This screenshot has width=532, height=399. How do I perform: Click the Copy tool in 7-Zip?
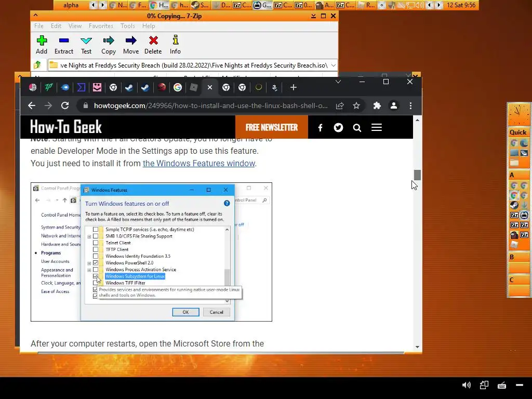[109, 45]
